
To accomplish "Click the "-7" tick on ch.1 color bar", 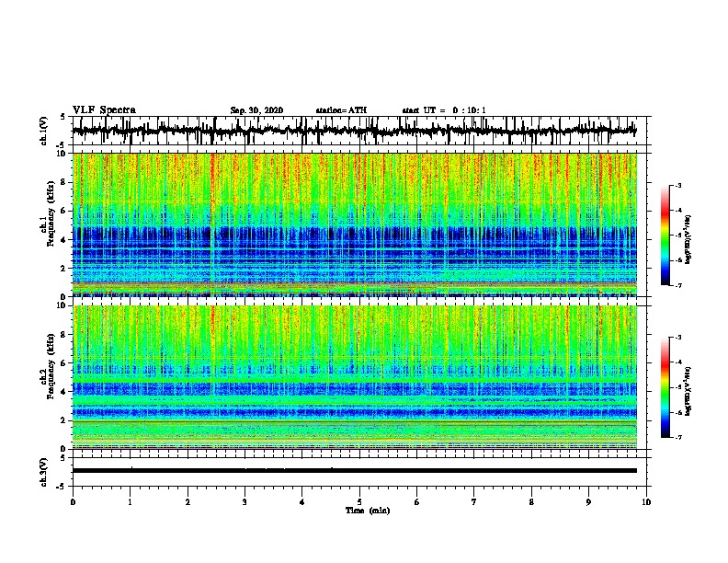I will 677,285.
